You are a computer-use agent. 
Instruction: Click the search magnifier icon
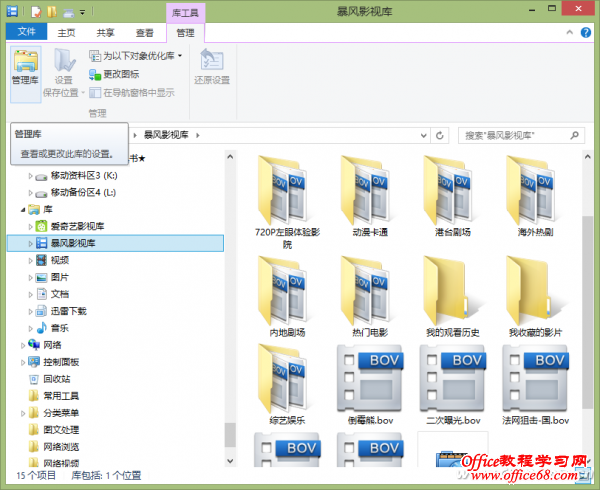click(574, 135)
